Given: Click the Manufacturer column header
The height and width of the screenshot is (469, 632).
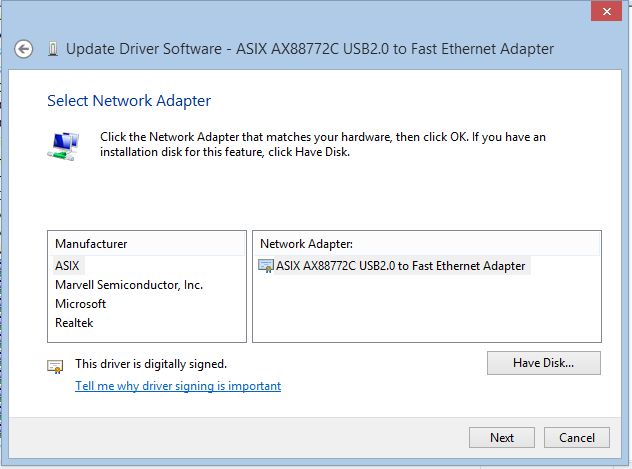Looking at the screenshot, I should click(x=147, y=244).
